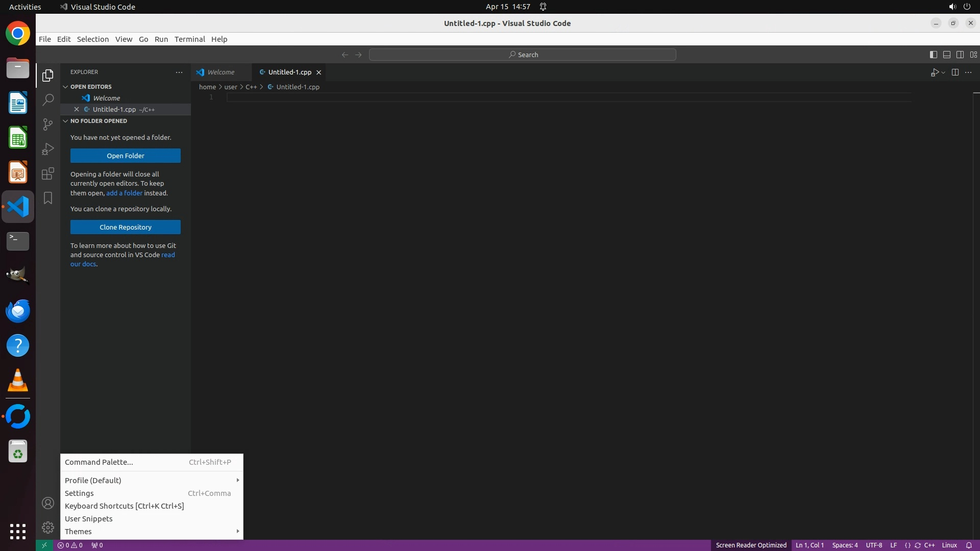980x551 pixels.
Task: Click the 'add a folder' link
Action: pos(124,193)
